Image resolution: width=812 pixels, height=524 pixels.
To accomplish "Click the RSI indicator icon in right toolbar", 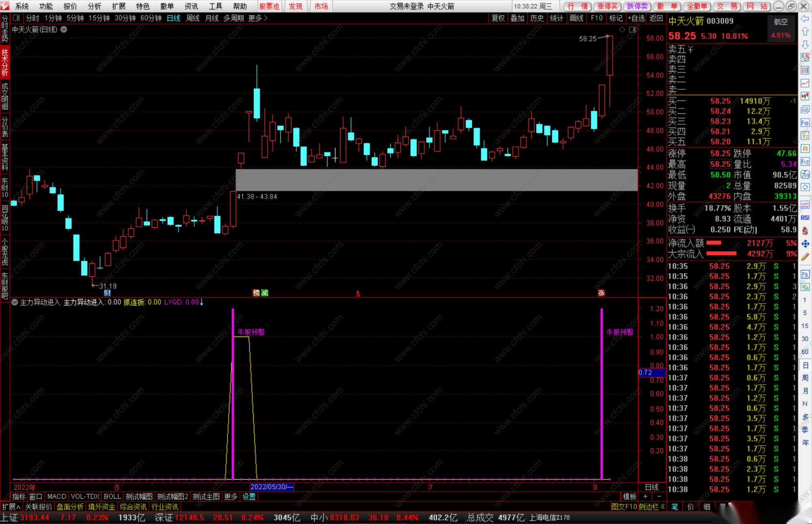I will pyautogui.click(x=805, y=218).
